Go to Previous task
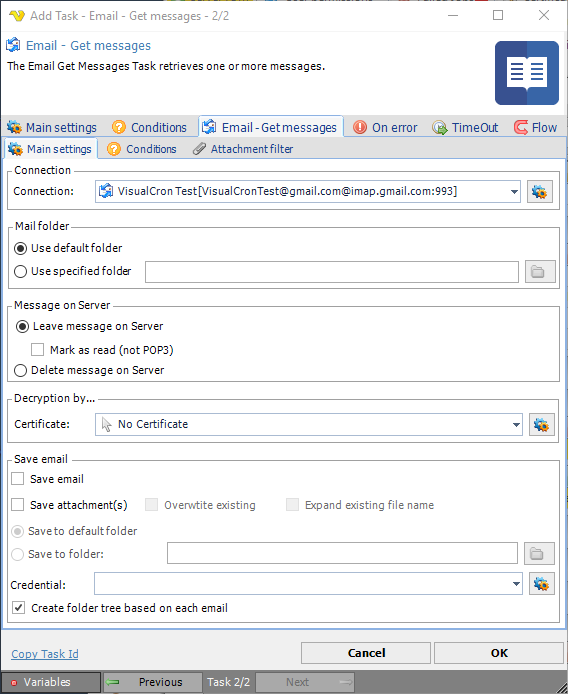This screenshot has width=568, height=694. coord(152,682)
